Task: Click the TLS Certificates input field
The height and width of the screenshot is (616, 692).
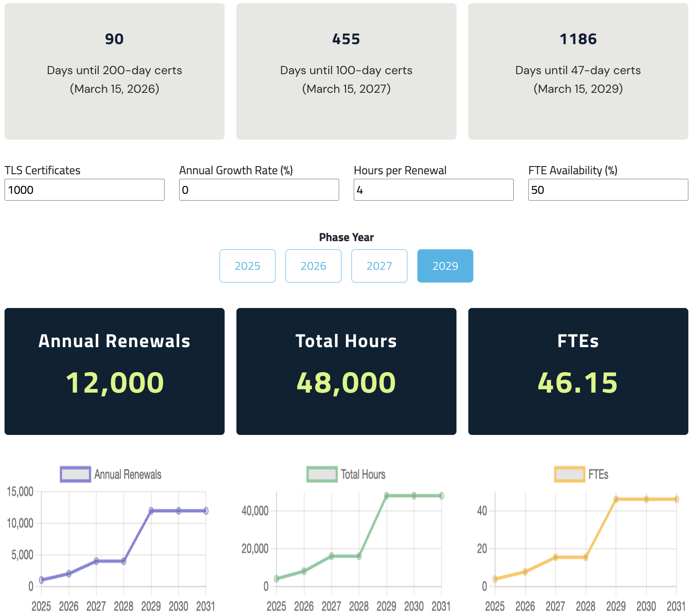Action: [84, 190]
